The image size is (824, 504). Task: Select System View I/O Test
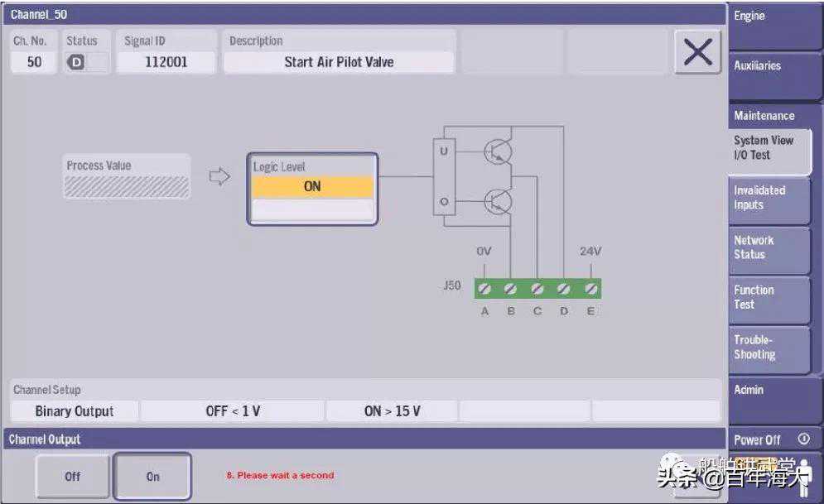[768, 149]
